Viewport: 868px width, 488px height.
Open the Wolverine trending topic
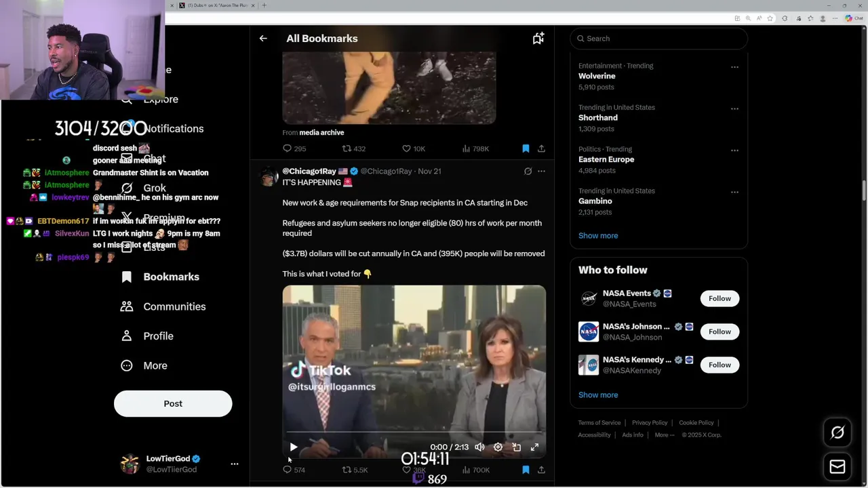tap(597, 76)
